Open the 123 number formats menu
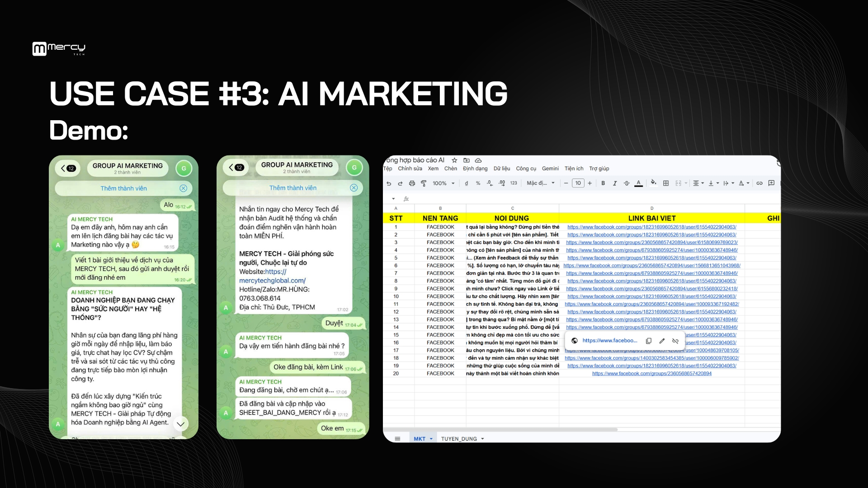 click(x=514, y=183)
